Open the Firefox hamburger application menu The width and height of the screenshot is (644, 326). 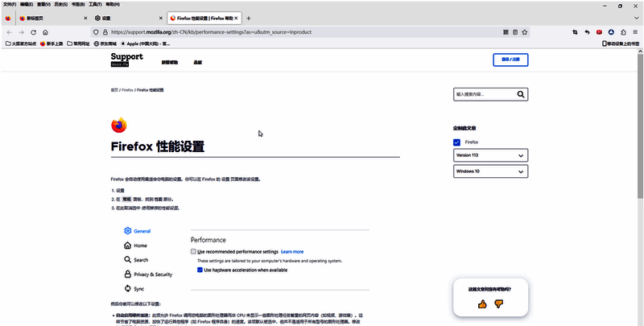(x=636, y=32)
